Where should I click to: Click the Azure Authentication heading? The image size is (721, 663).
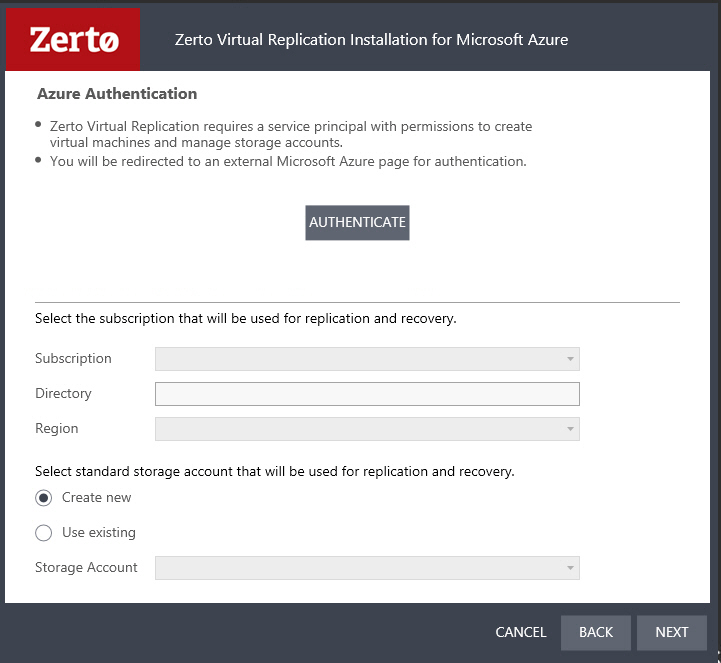tap(117, 94)
